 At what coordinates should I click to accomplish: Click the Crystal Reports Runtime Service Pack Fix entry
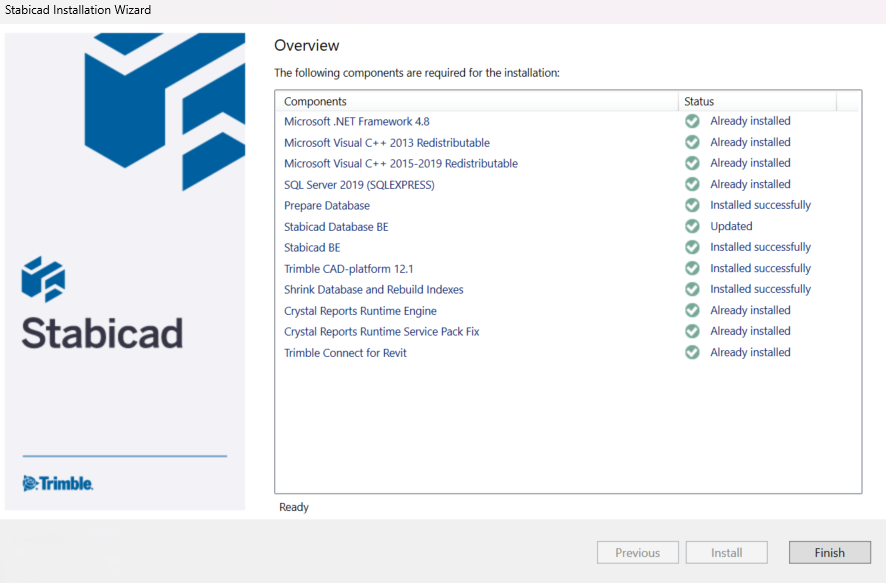(x=383, y=330)
